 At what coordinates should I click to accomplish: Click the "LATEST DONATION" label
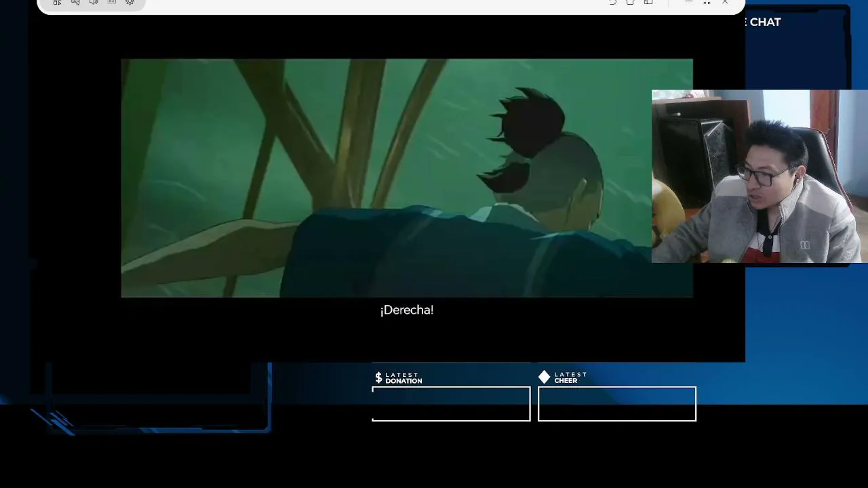point(403,378)
